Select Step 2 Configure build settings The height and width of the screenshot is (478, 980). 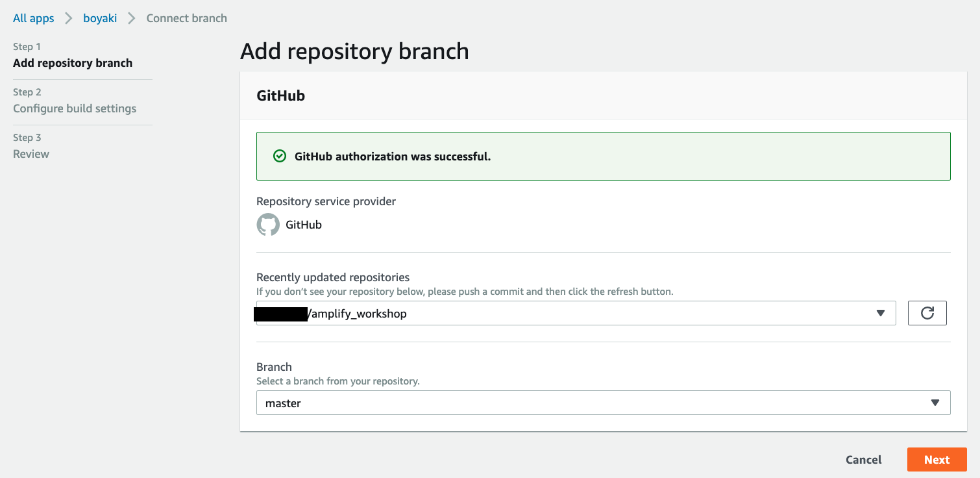[75, 108]
